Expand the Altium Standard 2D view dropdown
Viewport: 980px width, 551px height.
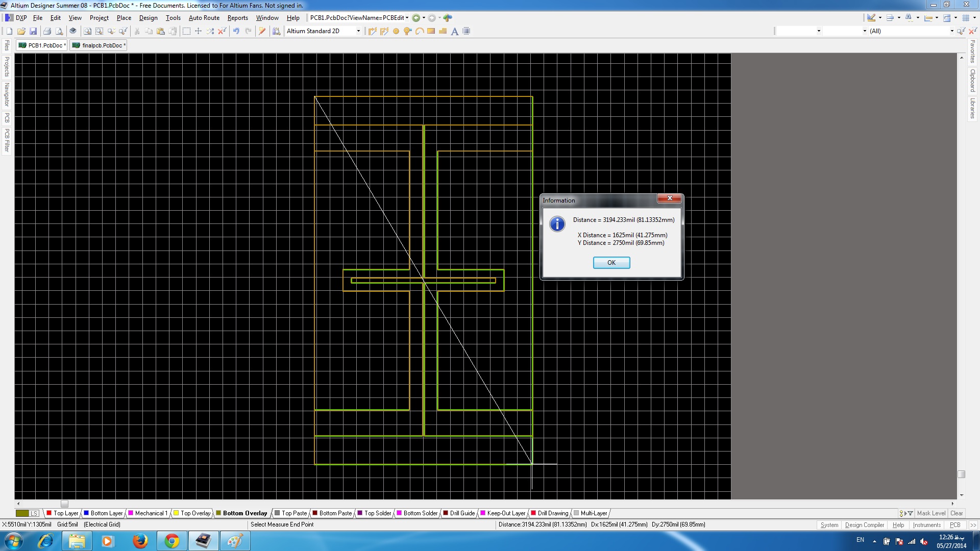click(x=358, y=31)
